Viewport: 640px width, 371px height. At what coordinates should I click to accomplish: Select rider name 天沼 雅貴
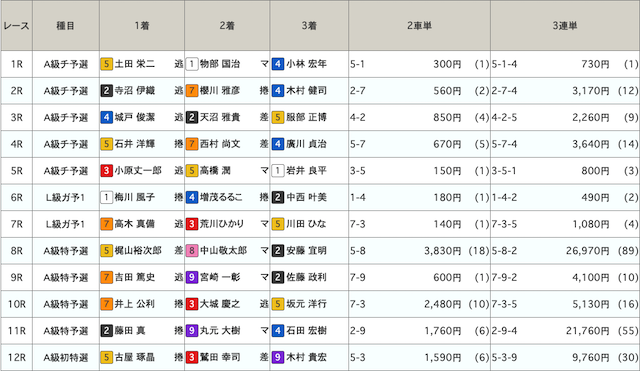220,118
